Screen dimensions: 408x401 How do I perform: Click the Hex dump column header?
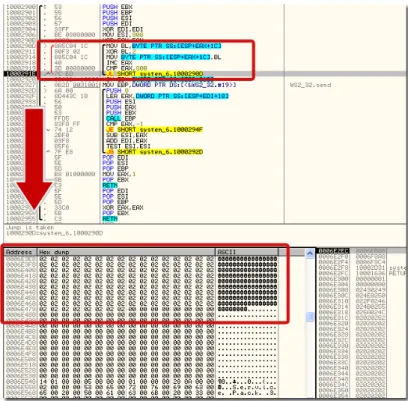click(x=126, y=252)
